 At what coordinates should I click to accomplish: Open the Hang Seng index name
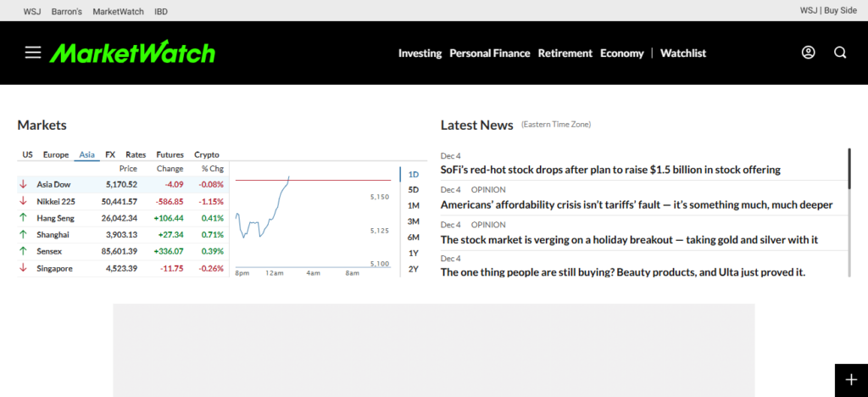(x=55, y=218)
